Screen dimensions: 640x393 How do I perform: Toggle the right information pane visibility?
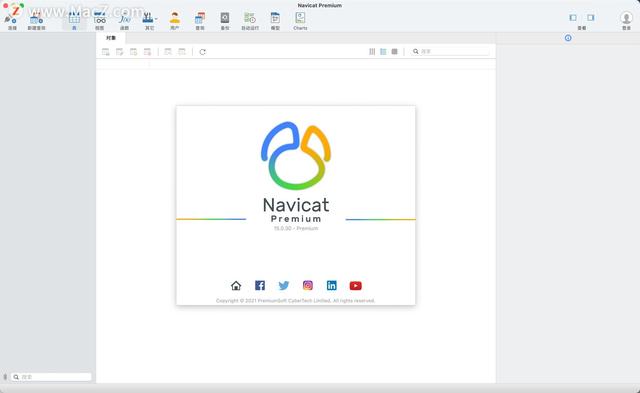[x=591, y=18]
